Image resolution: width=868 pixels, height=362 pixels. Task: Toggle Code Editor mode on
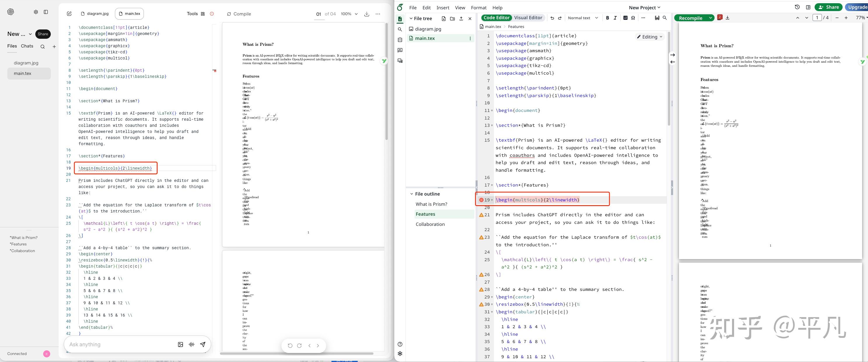coord(496,18)
